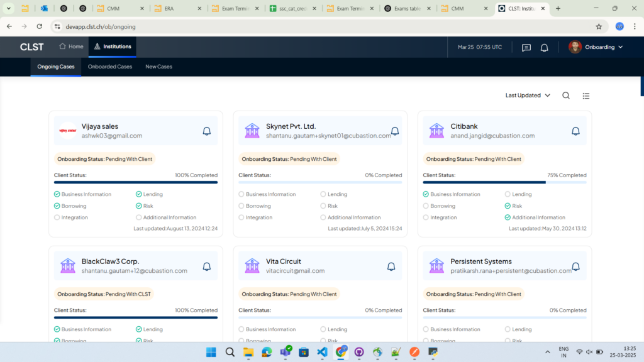644x362 pixels.
Task: Click the Persistent Systems institution icon
Action: 436,266
